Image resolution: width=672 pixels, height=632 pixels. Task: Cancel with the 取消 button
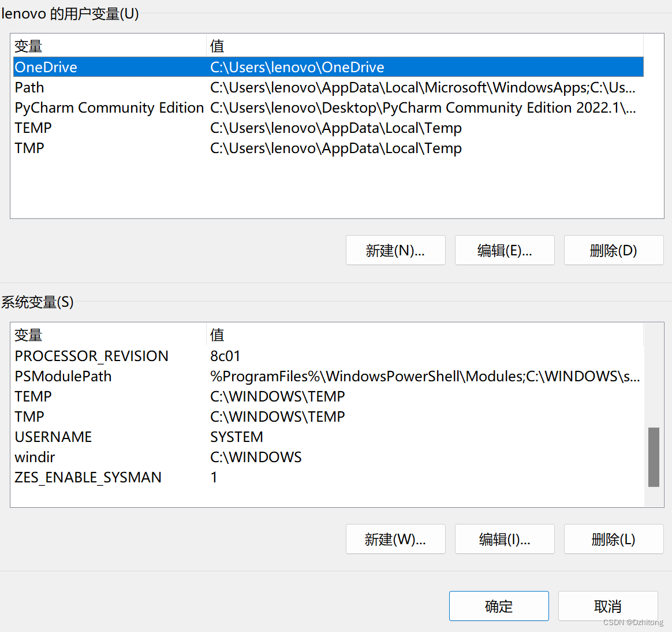tap(608, 606)
